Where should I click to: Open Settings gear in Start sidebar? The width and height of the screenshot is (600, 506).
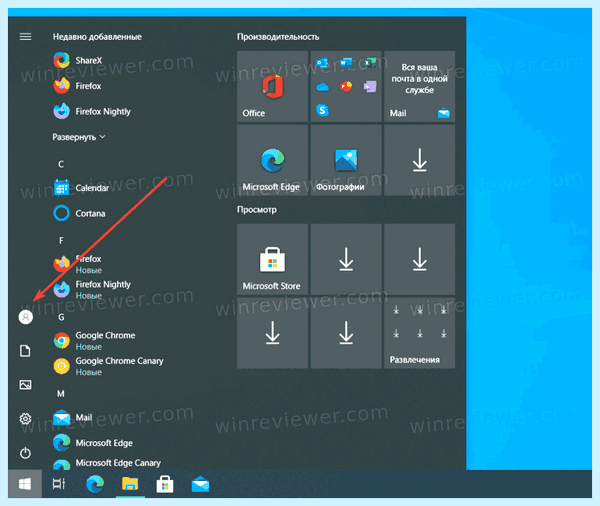[x=25, y=419]
